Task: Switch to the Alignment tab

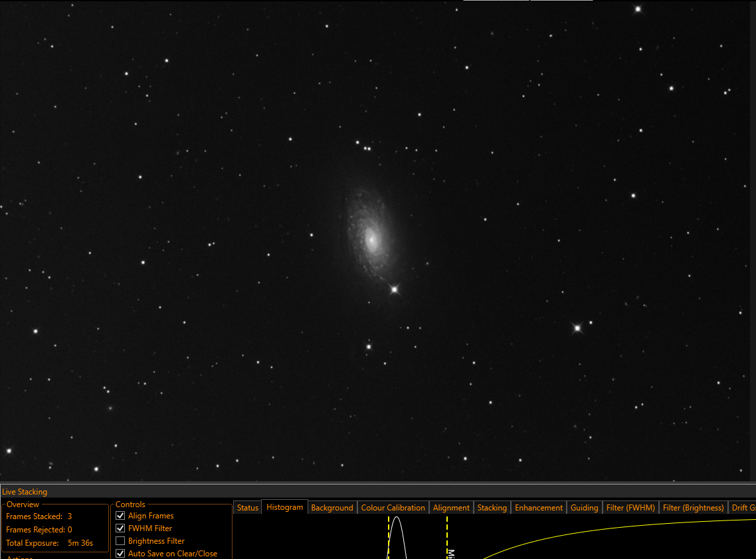Action: point(451,507)
